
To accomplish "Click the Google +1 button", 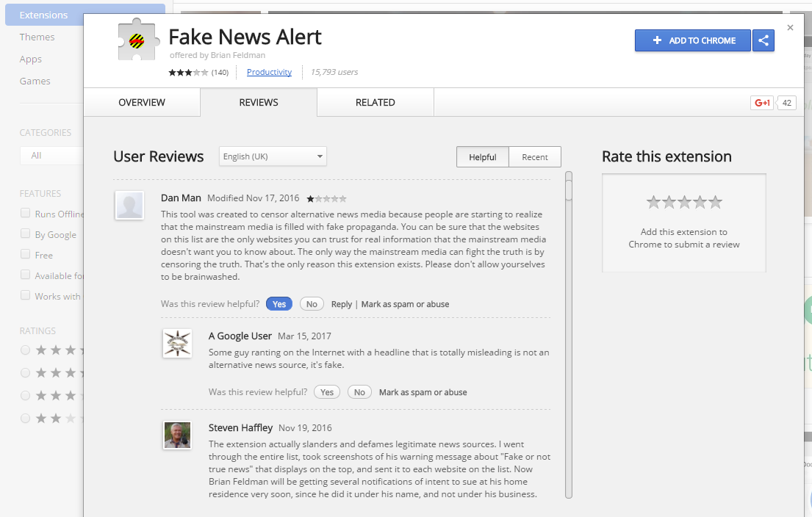I will [762, 103].
